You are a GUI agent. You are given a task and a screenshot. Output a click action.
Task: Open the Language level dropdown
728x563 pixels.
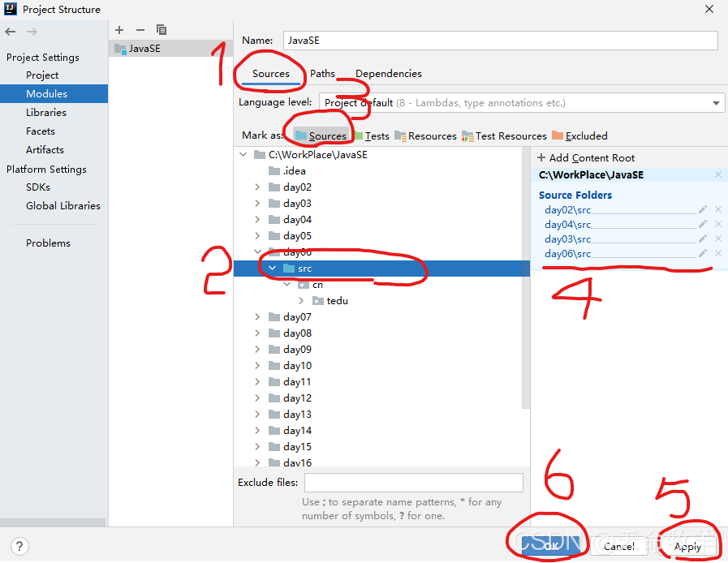coord(521,102)
